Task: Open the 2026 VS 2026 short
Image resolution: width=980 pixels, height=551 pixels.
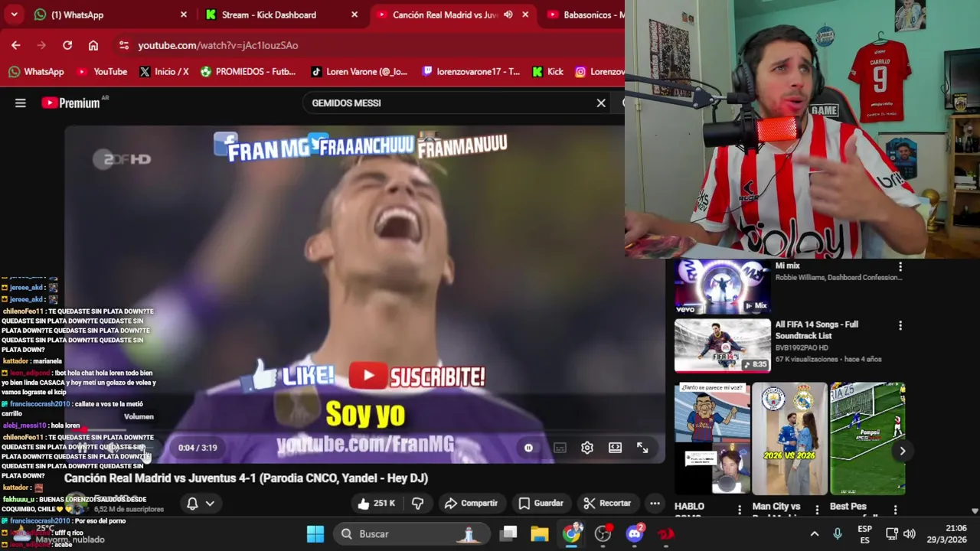Action: (x=789, y=439)
